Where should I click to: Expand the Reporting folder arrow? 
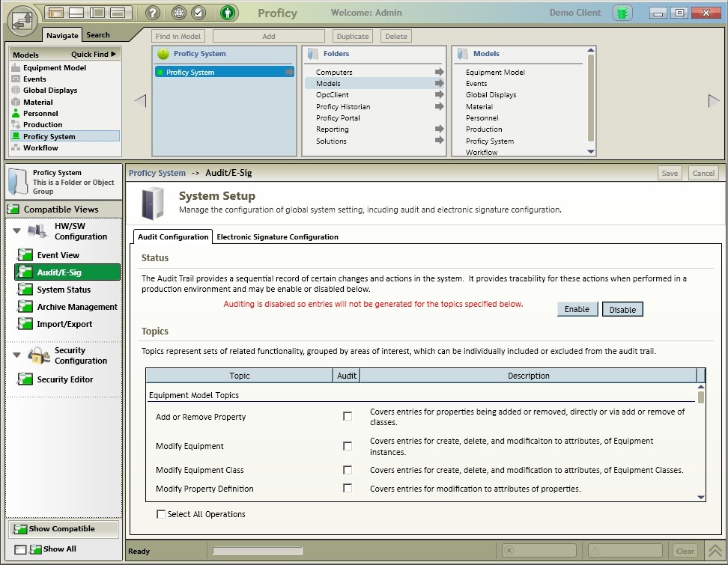point(439,129)
